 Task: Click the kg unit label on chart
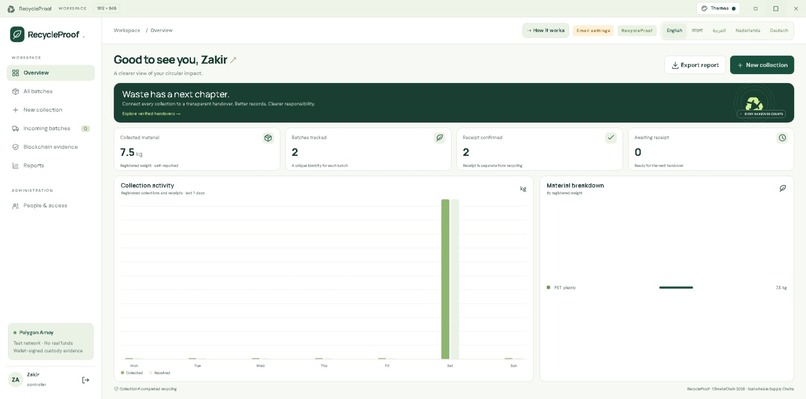click(x=523, y=189)
